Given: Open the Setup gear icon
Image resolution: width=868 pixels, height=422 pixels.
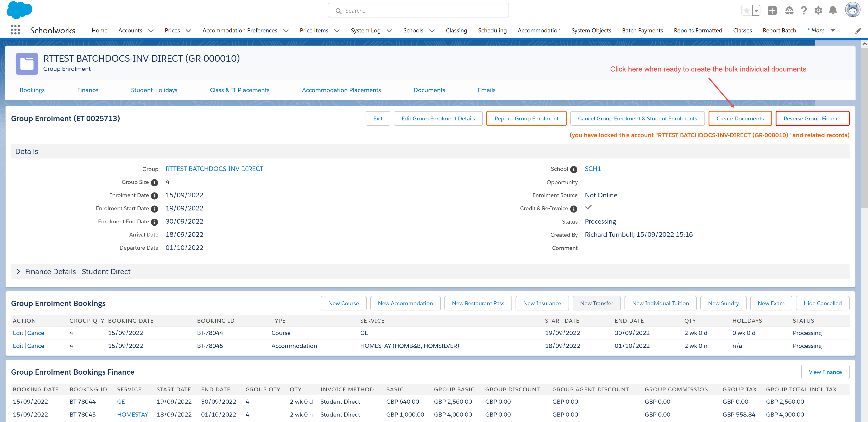Looking at the screenshot, I should coord(818,11).
